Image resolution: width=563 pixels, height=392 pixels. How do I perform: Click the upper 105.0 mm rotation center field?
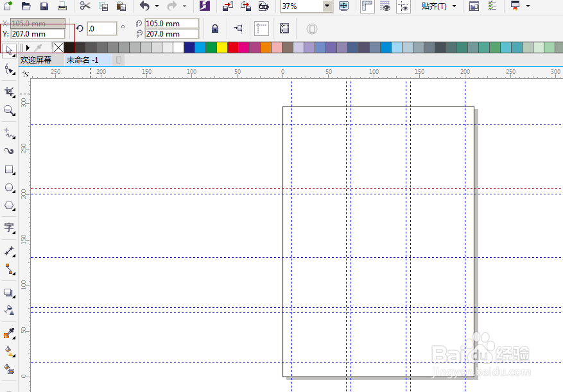coord(172,24)
